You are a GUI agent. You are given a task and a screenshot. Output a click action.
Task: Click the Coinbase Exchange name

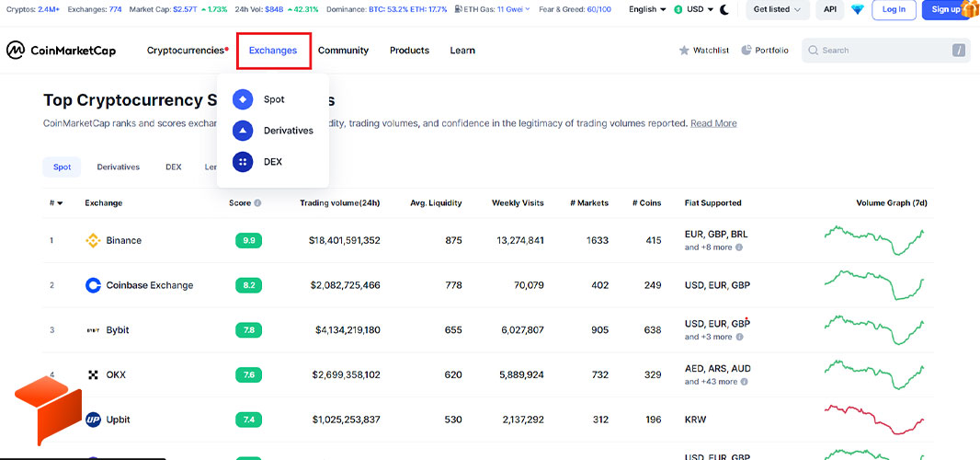[x=150, y=285]
